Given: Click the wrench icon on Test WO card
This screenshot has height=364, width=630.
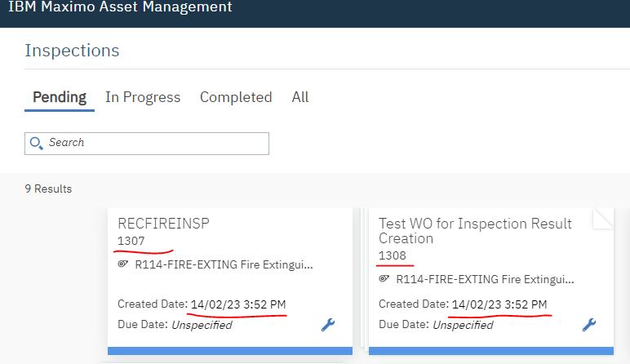Looking at the screenshot, I should pyautogui.click(x=589, y=325).
